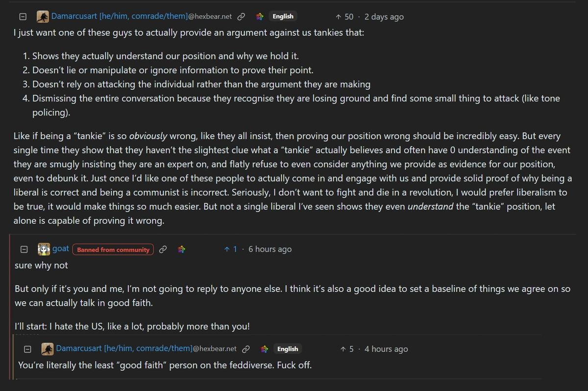The image size is (588, 391).
Task: Open goat's user profile link
Action: click(61, 249)
